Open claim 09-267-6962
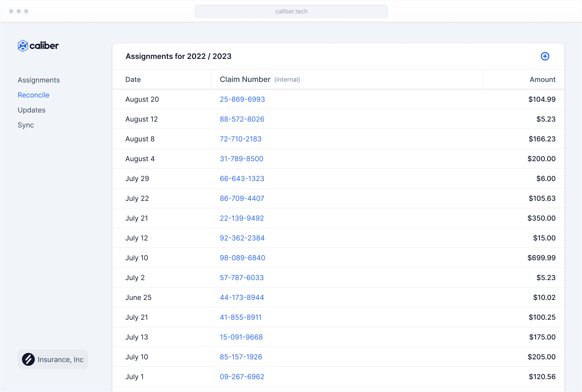This screenshot has height=392, width=582. [242, 377]
